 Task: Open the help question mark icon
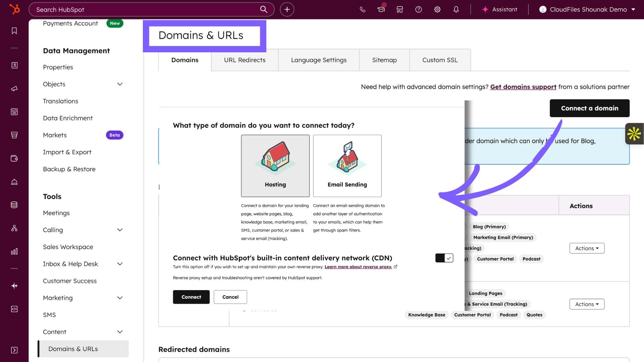click(x=418, y=9)
